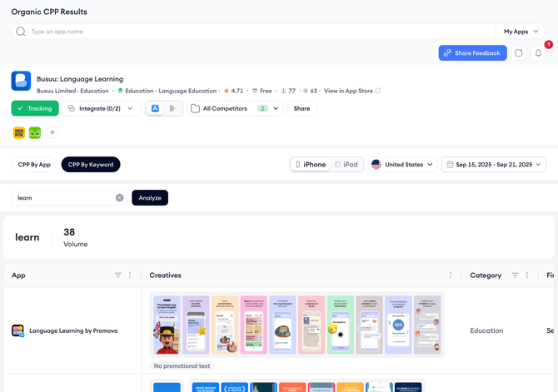Viewport: 558px width, 392px height.
Task: Expand the My Apps dropdown
Action: pyautogui.click(x=521, y=32)
